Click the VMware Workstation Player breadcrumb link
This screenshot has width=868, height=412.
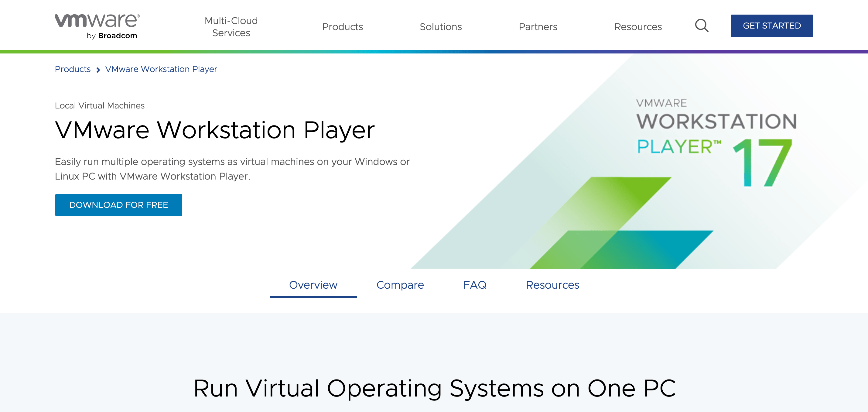[161, 69]
